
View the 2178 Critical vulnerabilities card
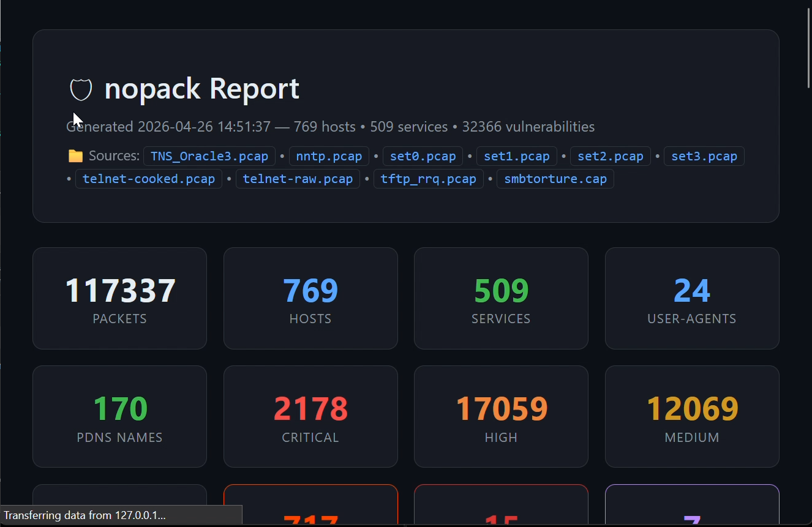click(310, 416)
